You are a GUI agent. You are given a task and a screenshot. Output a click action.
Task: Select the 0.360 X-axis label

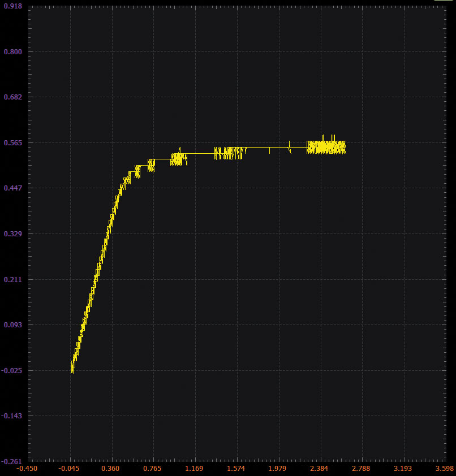click(x=110, y=469)
